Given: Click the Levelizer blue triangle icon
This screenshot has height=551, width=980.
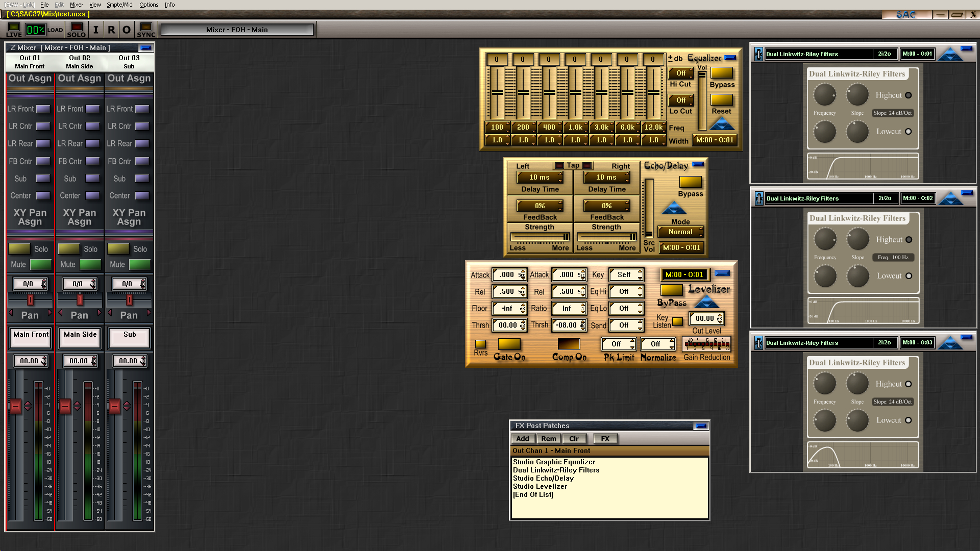Looking at the screenshot, I should click(706, 303).
